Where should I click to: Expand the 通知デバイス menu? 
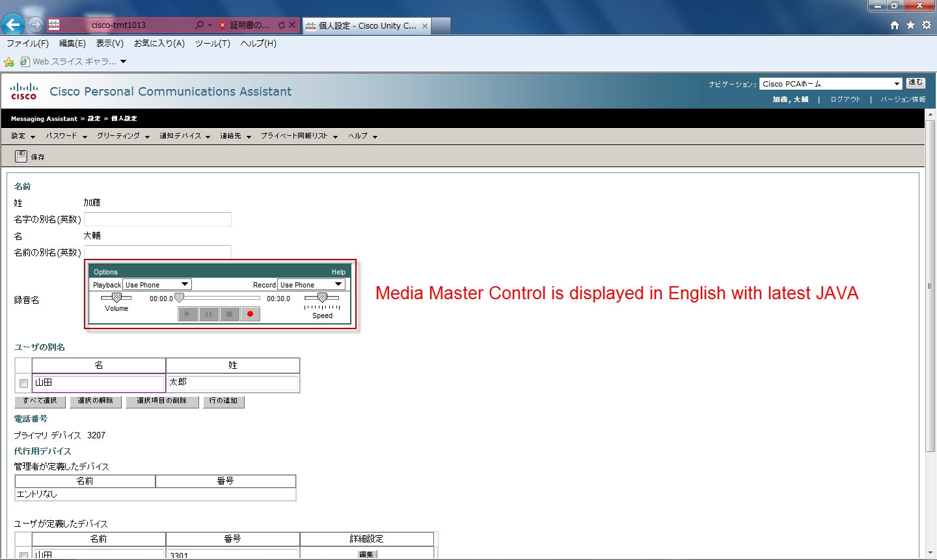185,136
